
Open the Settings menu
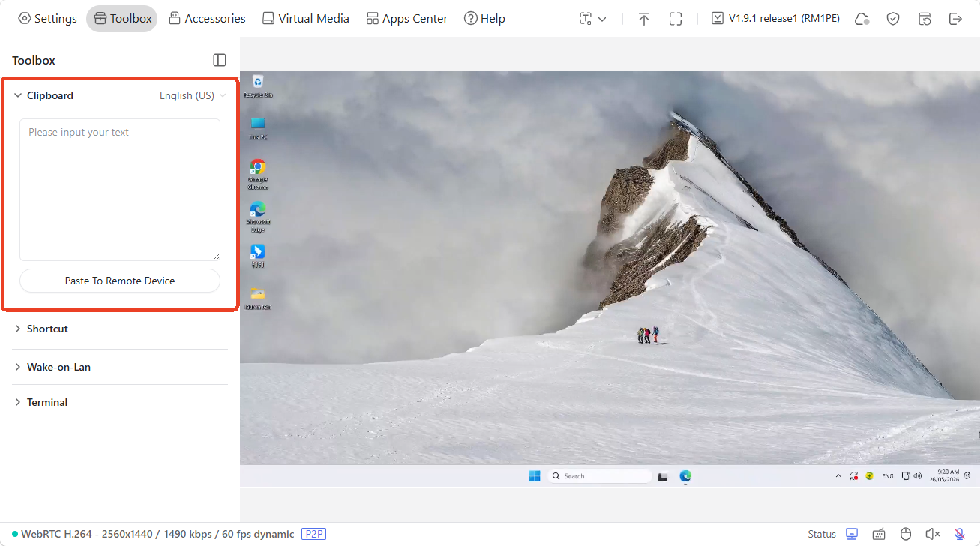point(47,19)
